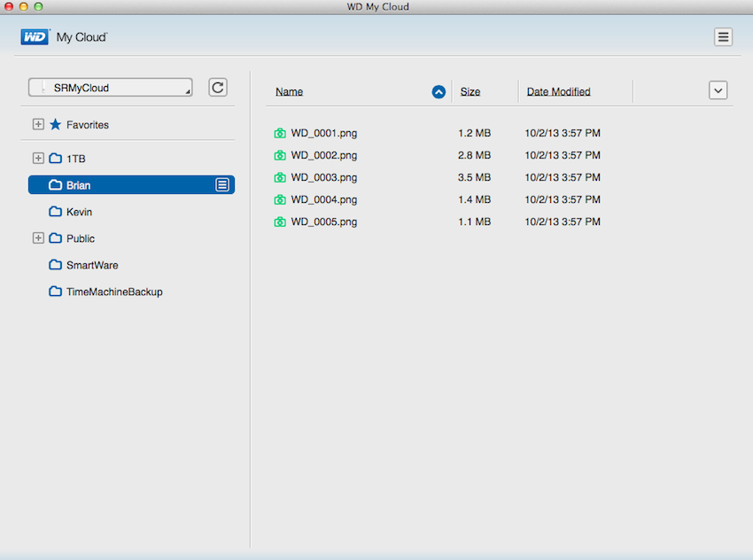Image resolution: width=753 pixels, height=560 pixels.
Task: Open the SRMyCloud device dropdown
Action: click(111, 88)
